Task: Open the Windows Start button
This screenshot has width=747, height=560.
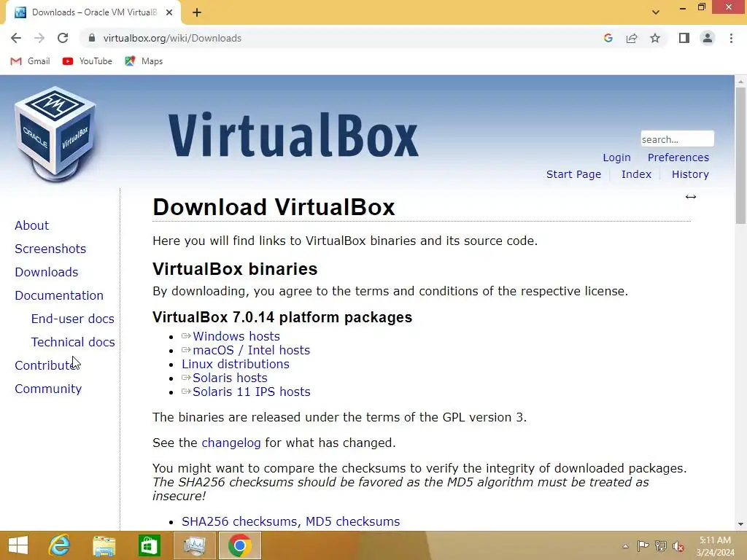Action: 18,545
